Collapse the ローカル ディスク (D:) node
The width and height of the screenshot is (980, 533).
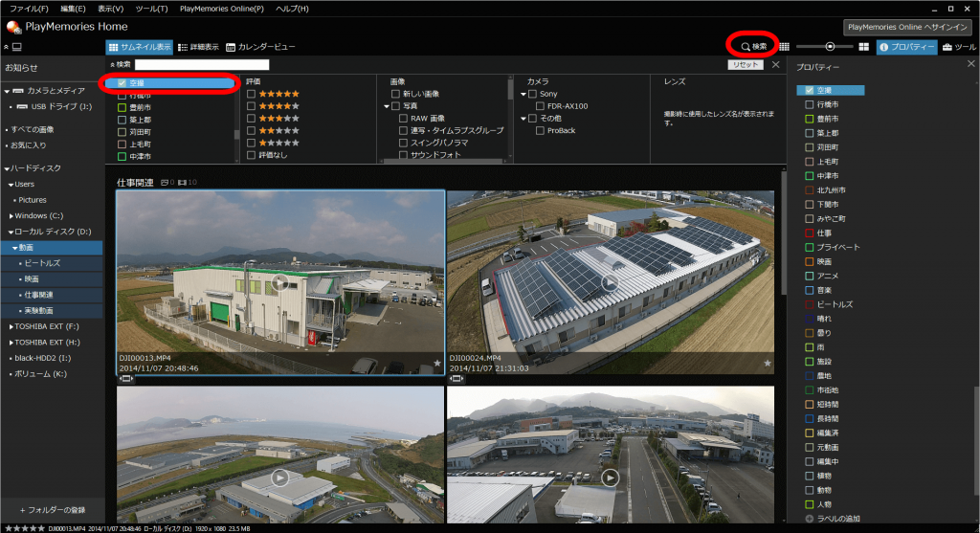[11, 232]
